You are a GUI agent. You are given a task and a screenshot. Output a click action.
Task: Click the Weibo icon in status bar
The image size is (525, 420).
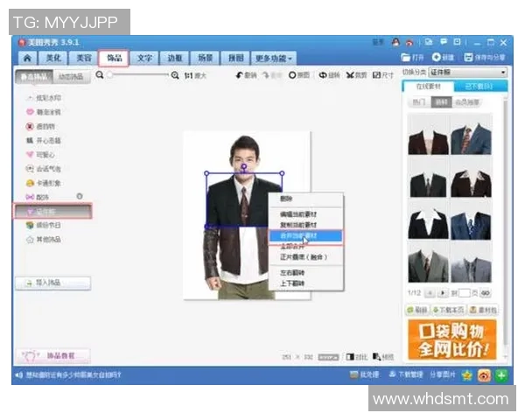point(484,375)
